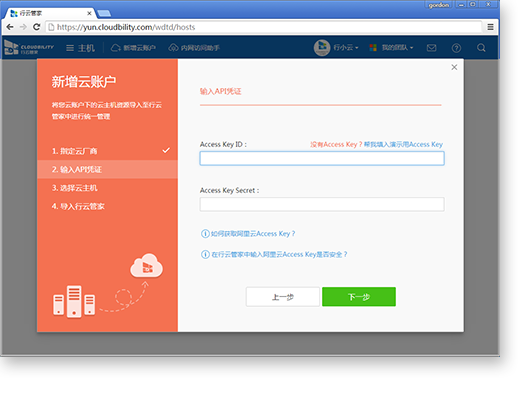Click the page icon in the address bar

[51, 27]
